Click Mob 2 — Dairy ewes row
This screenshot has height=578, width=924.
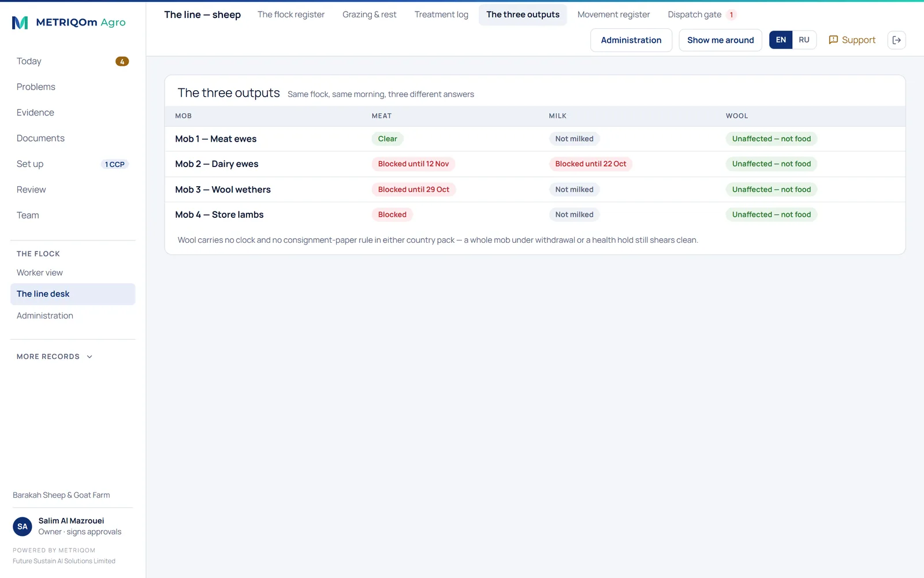[535, 164]
